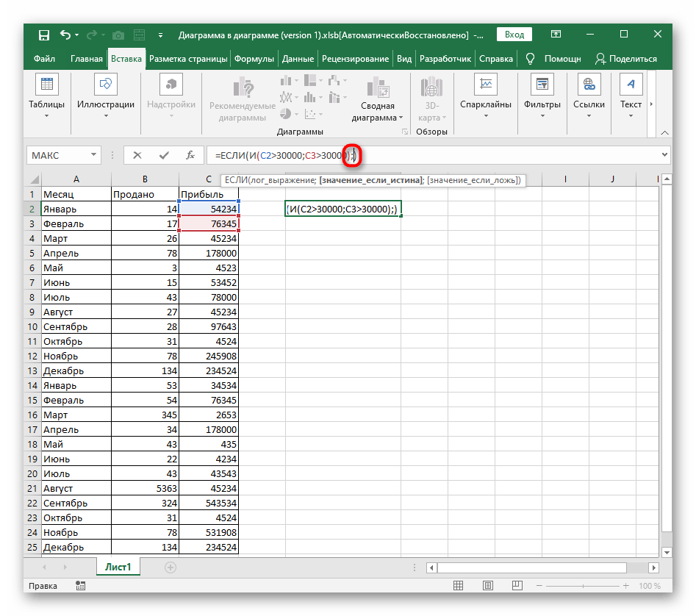Customize the Quick Access Toolbar dropdown

(160, 35)
